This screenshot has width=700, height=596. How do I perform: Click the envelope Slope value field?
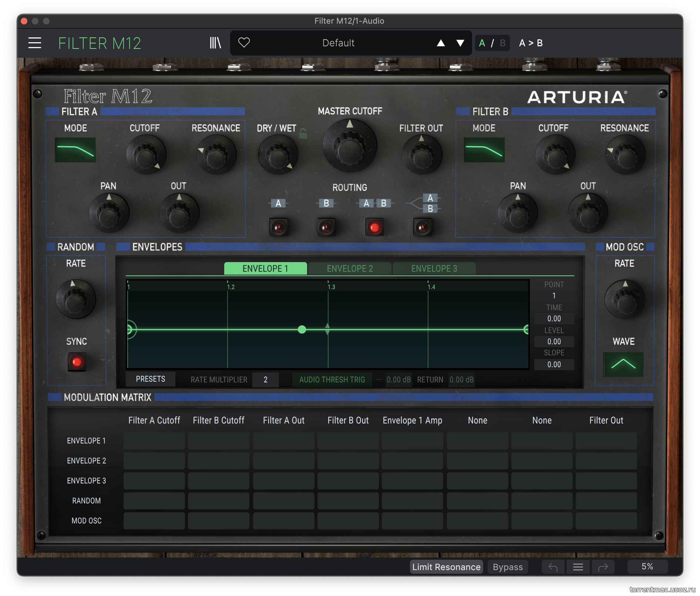pyautogui.click(x=554, y=364)
